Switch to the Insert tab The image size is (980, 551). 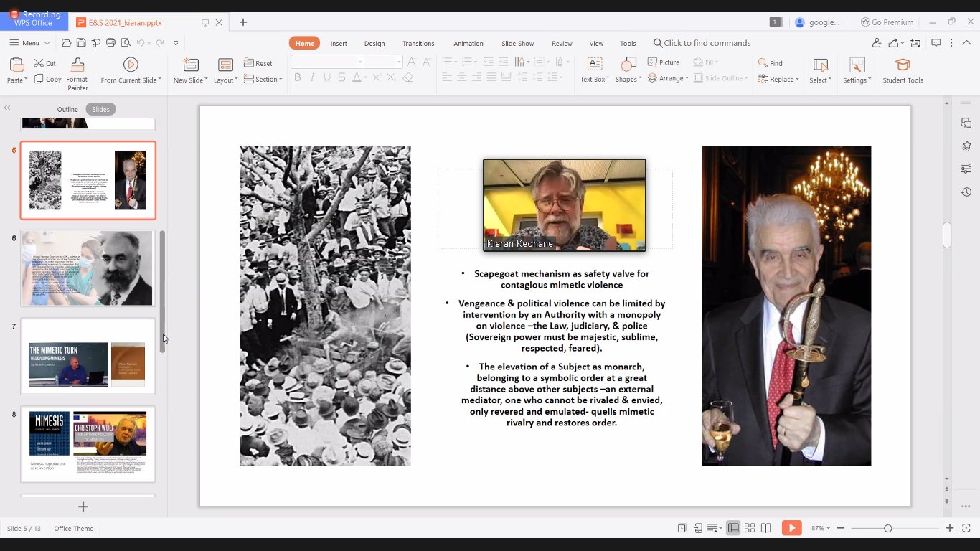pos(339,43)
